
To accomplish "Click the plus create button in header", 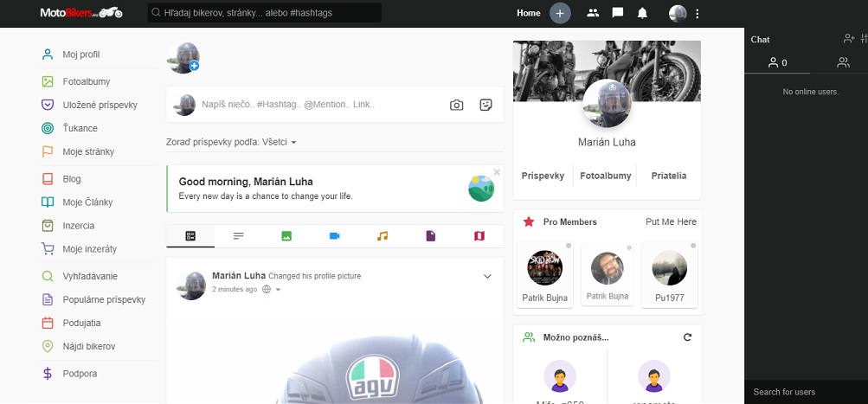I will (560, 13).
